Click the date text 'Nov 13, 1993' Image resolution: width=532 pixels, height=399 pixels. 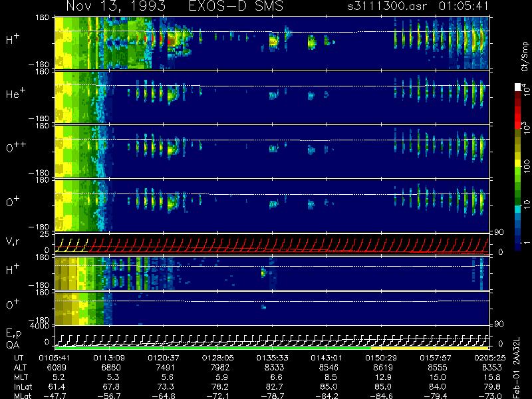point(116,6)
